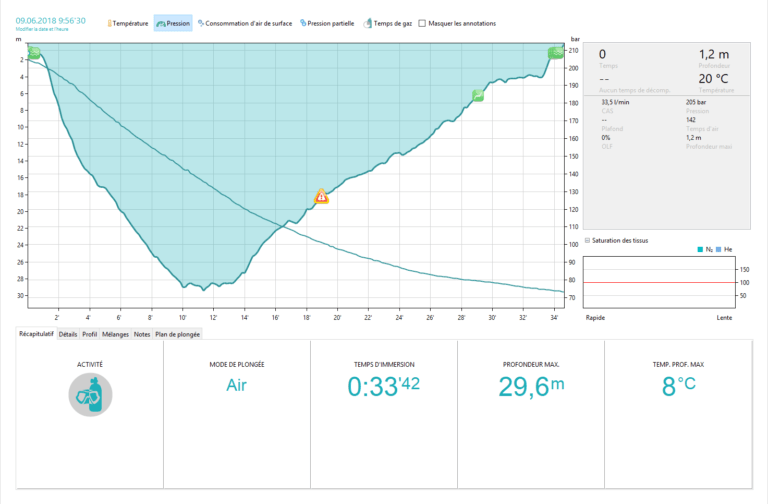
Task: Click the orange warning triangle on profile
Action: 321,196
